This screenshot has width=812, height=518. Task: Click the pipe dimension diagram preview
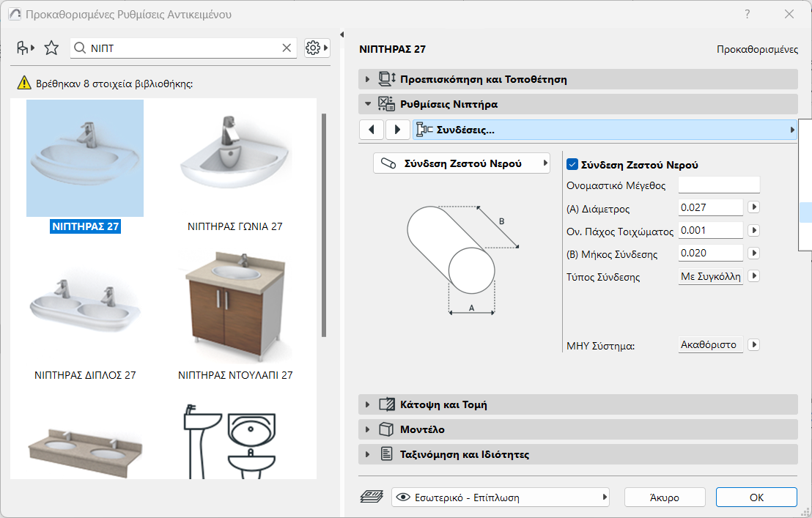click(462, 260)
